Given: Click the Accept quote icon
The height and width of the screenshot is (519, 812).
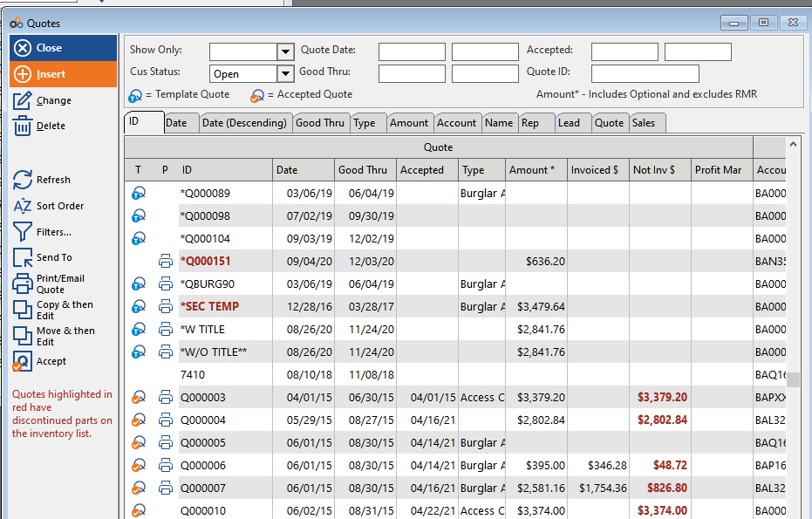Looking at the screenshot, I should 23,361.
